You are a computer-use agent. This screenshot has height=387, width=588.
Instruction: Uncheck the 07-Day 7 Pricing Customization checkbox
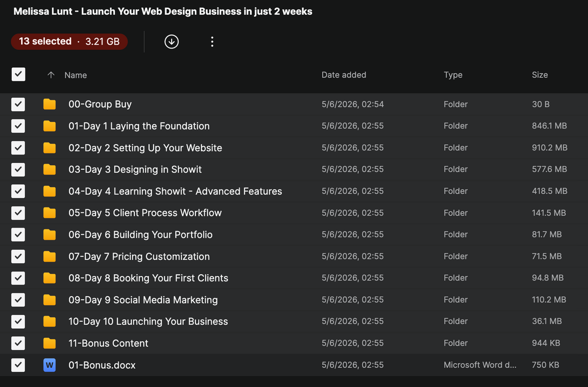(x=18, y=256)
